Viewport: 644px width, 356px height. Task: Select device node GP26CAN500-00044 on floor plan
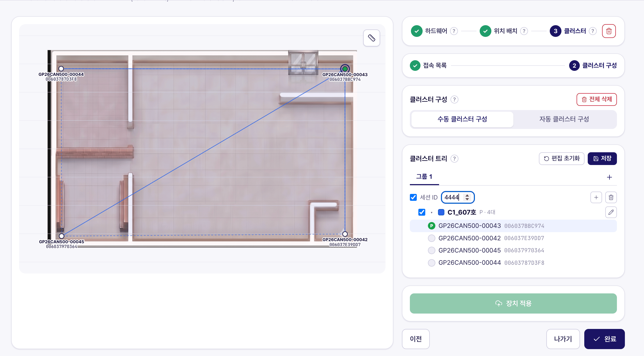pyautogui.click(x=61, y=69)
